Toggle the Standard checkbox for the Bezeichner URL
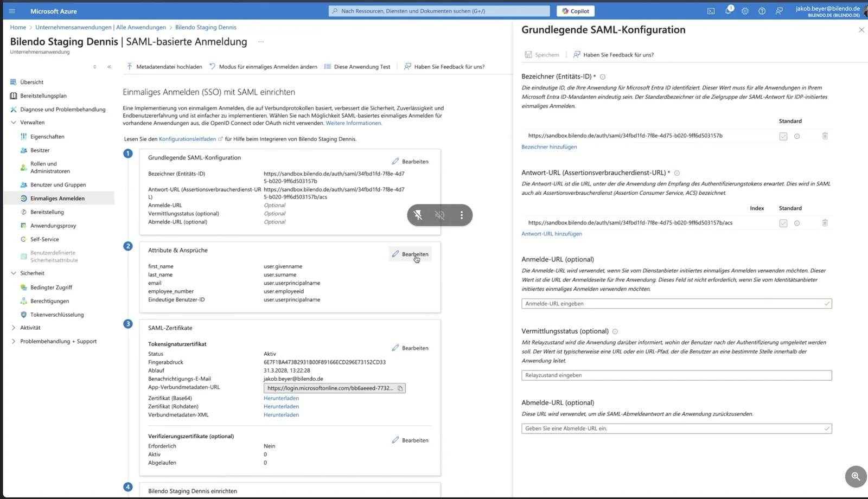The image size is (868, 499). [783, 136]
